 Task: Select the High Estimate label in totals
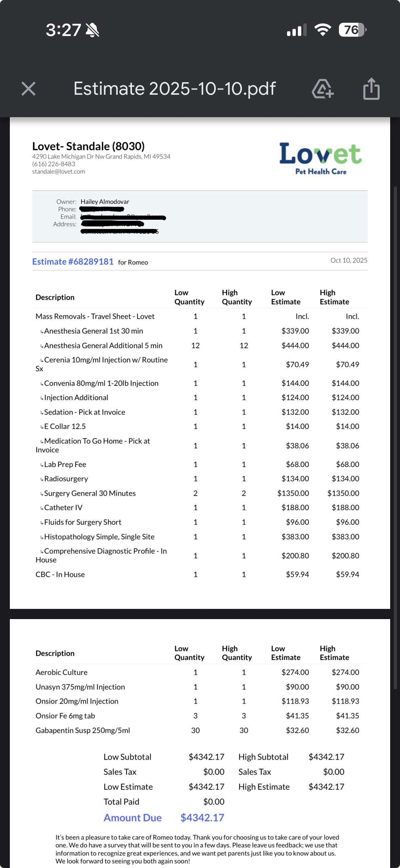coord(264,787)
